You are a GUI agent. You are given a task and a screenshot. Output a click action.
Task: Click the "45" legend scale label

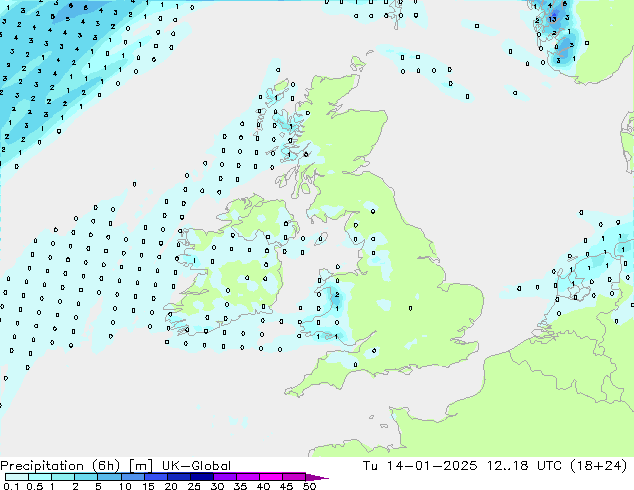tap(286, 486)
